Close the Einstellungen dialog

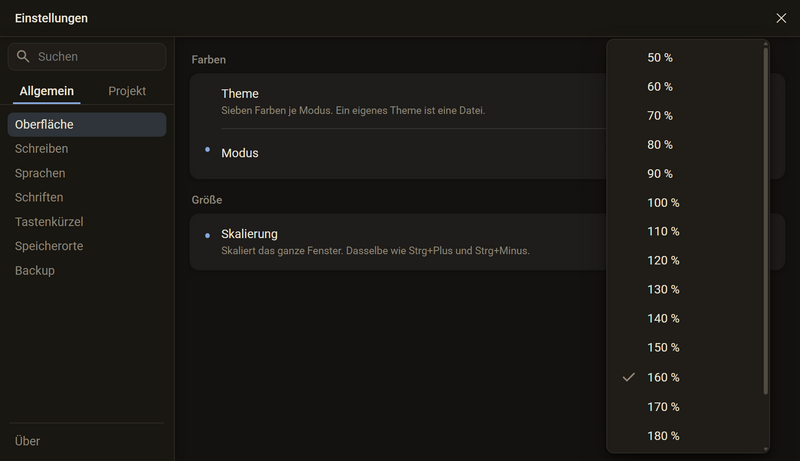tap(781, 18)
